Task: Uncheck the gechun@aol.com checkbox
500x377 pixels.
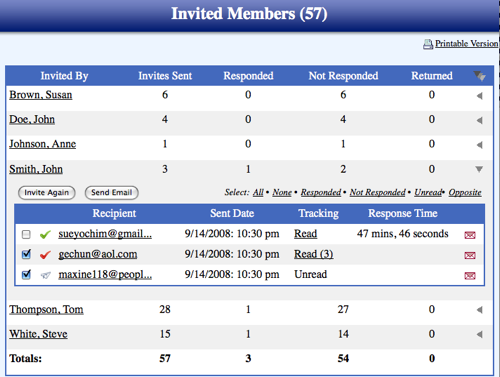Action: [26, 254]
